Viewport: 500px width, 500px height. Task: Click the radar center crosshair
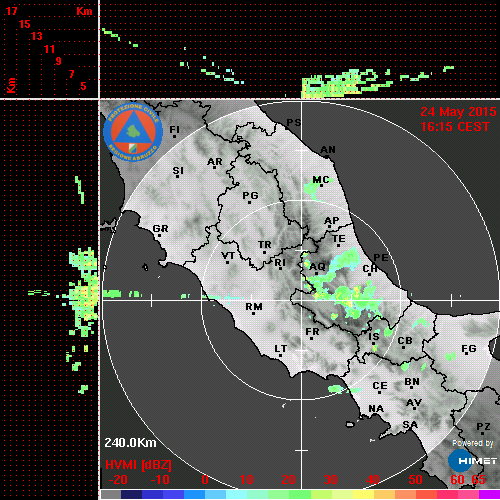(302, 300)
